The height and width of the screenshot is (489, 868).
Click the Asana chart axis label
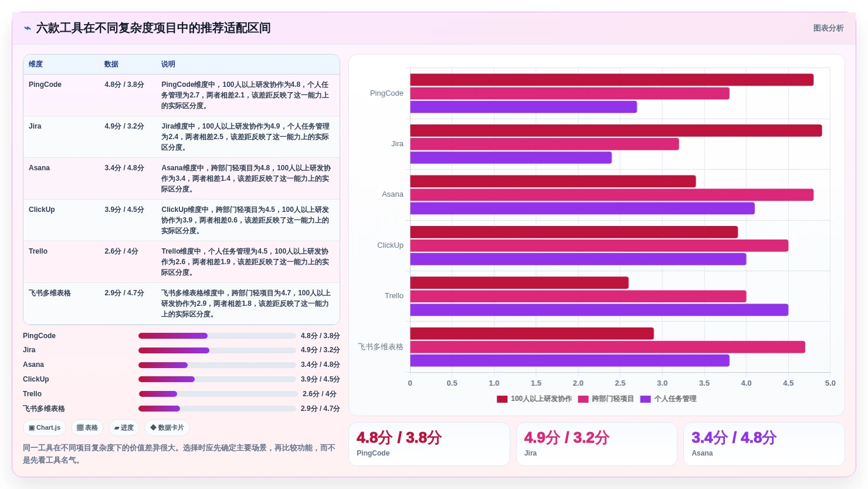coord(392,194)
